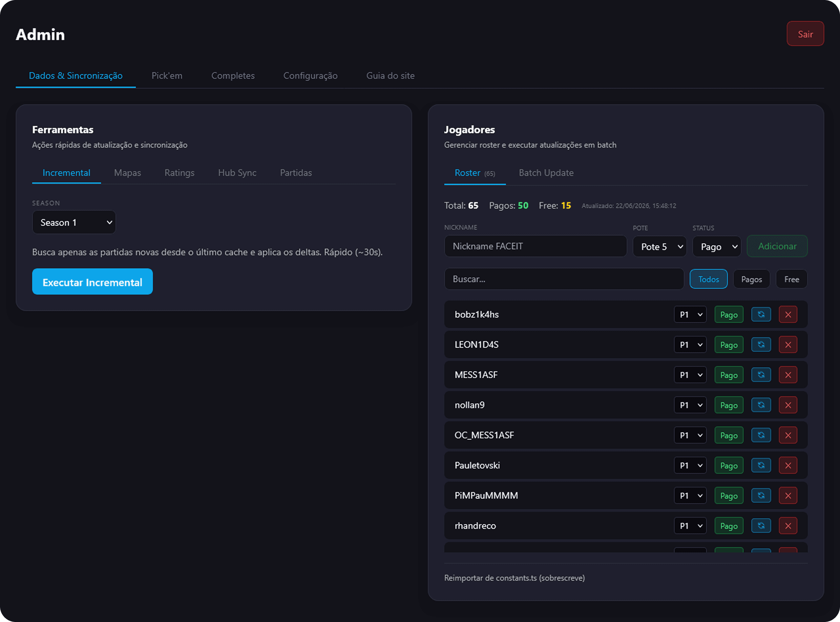The image size is (840, 622).
Task: Filter roster by Free players
Action: point(791,279)
